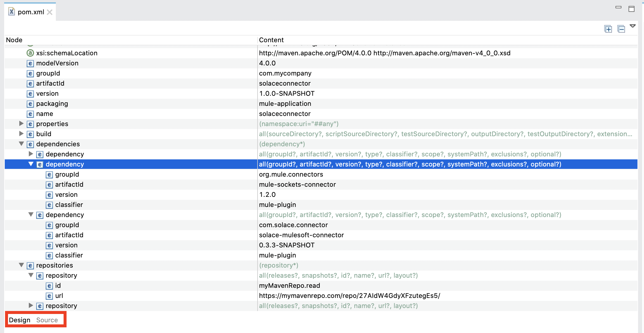The image size is (644, 333).
Task: Select the Design tab
Action: (20, 320)
